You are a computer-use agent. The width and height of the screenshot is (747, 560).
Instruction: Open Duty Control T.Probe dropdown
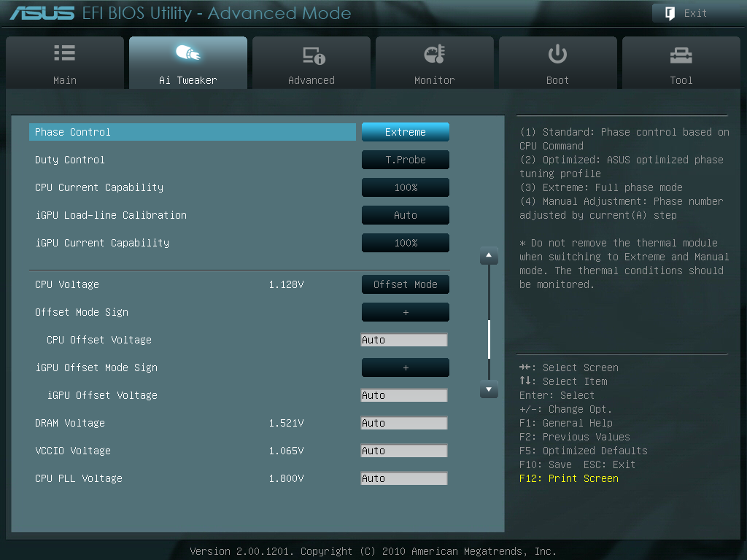tap(406, 160)
